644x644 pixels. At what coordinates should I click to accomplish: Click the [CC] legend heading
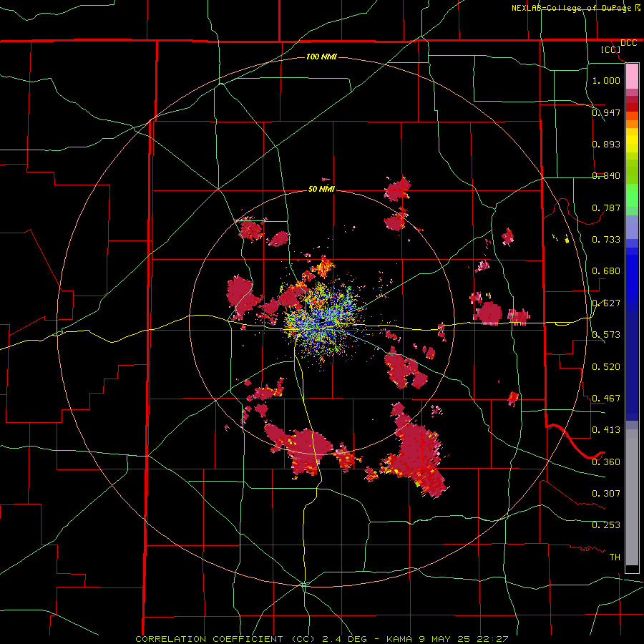pos(610,49)
